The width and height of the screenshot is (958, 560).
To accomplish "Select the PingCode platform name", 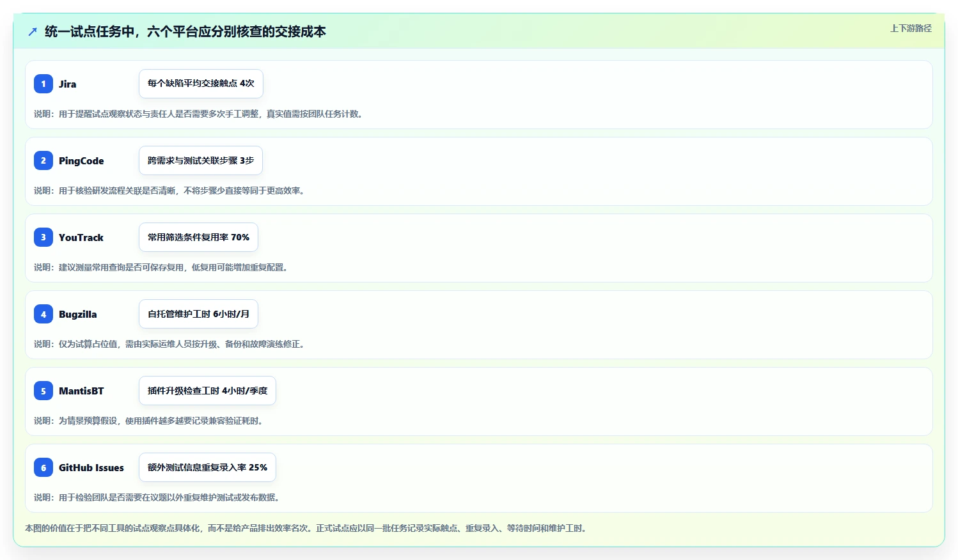I will coord(81,160).
